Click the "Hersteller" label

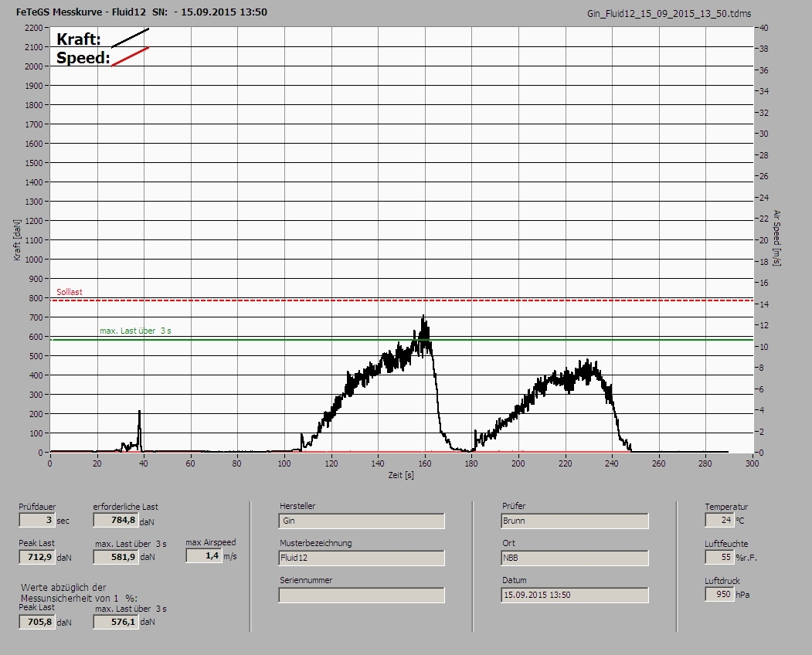click(297, 506)
